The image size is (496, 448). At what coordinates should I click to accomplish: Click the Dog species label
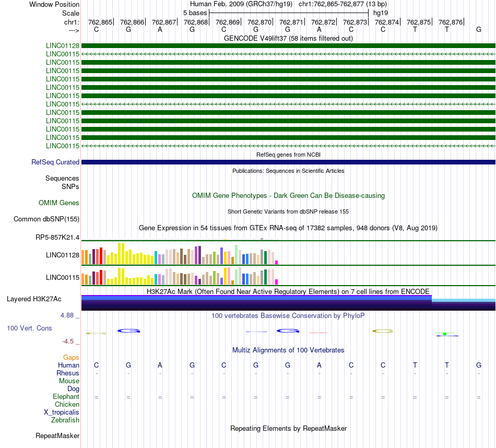[73, 389]
